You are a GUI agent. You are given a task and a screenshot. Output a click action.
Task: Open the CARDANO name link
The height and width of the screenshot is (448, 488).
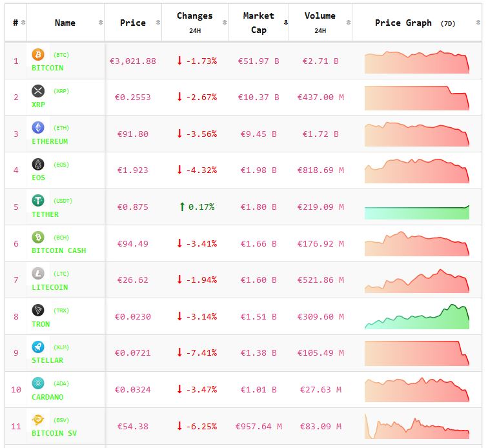[48, 397]
